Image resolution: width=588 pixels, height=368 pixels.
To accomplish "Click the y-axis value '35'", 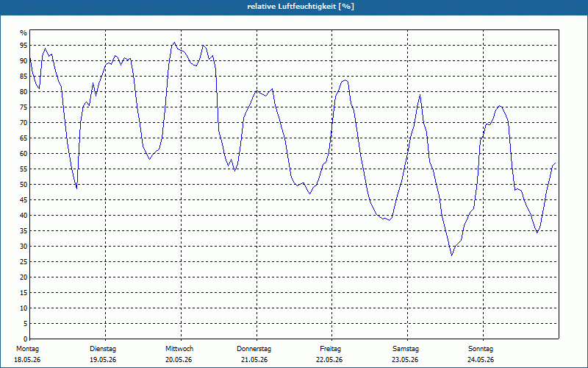I will [x=24, y=231].
